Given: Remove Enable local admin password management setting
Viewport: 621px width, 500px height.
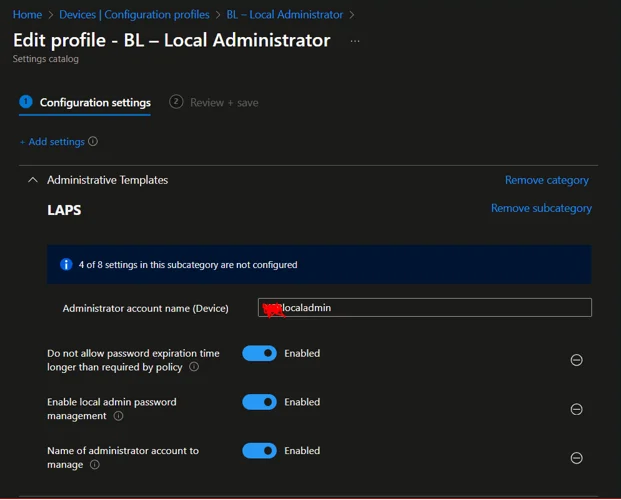Looking at the screenshot, I should pos(576,409).
